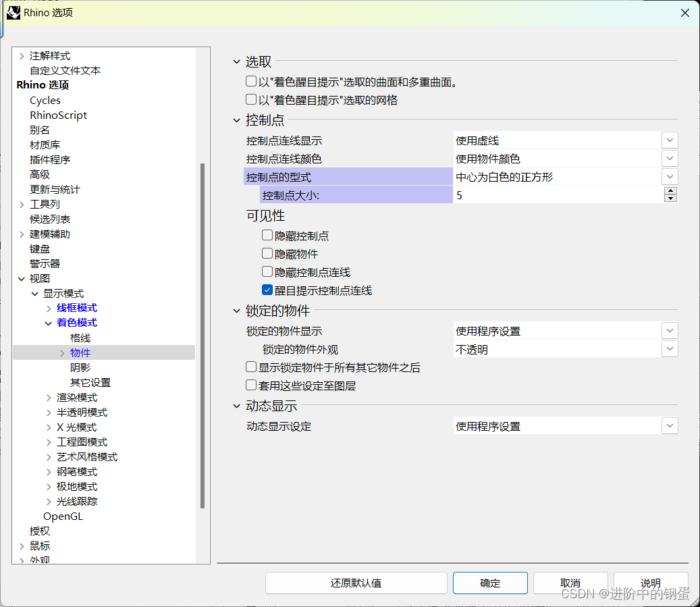Image resolution: width=700 pixels, height=607 pixels.
Task: Check 隐藏物件 option
Action: pyautogui.click(x=267, y=253)
